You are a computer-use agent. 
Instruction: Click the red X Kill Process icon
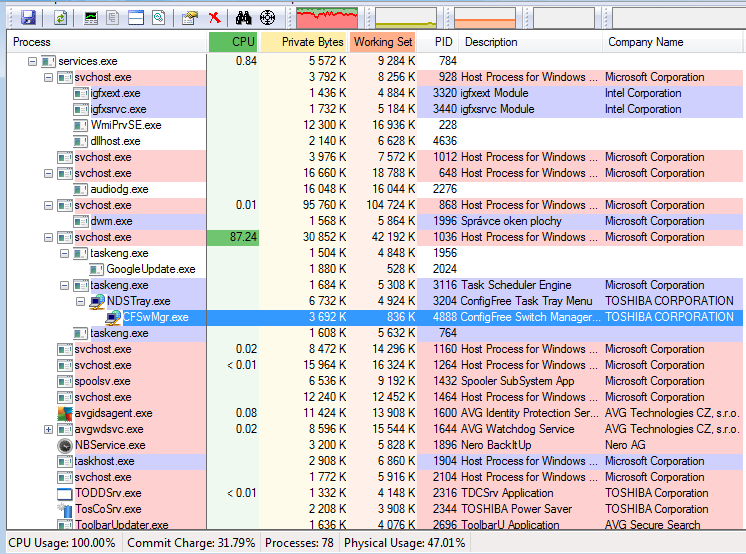[x=214, y=17]
